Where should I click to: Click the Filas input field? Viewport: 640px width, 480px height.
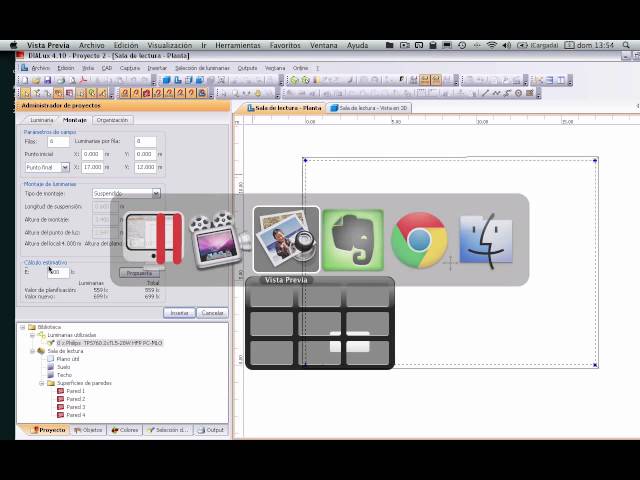(x=58, y=141)
